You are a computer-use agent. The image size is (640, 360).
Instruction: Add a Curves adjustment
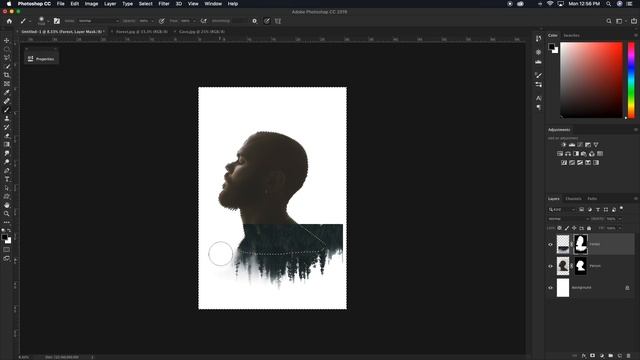click(x=580, y=144)
